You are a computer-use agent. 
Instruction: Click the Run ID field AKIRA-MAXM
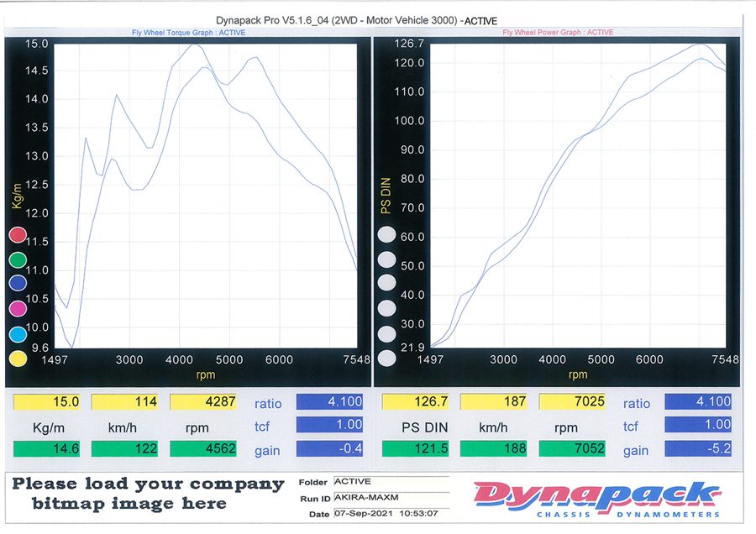pyautogui.click(x=391, y=498)
